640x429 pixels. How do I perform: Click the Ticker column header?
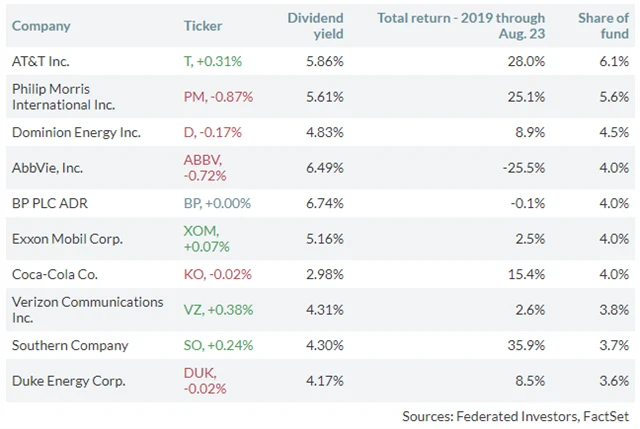pyautogui.click(x=203, y=25)
